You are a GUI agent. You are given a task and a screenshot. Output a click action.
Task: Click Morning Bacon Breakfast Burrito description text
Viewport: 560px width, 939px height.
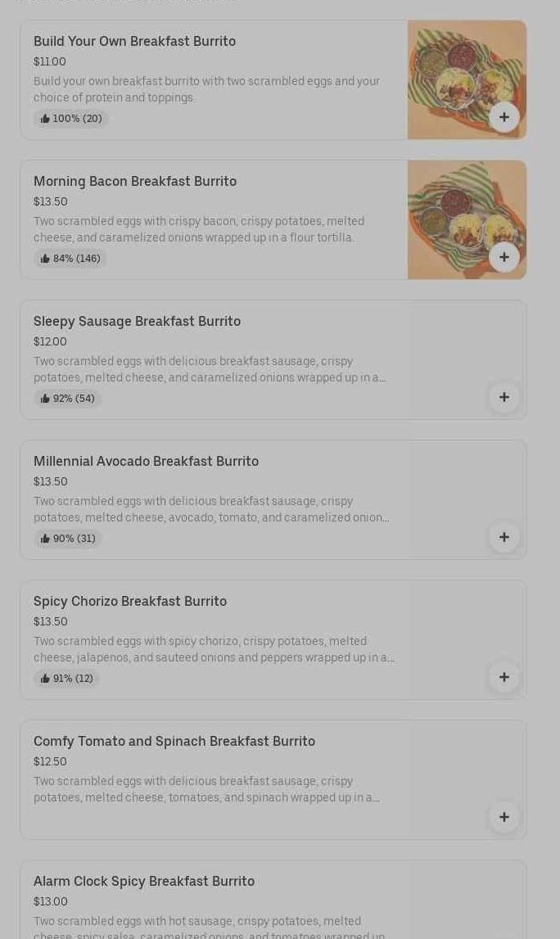pyautogui.click(x=198, y=229)
